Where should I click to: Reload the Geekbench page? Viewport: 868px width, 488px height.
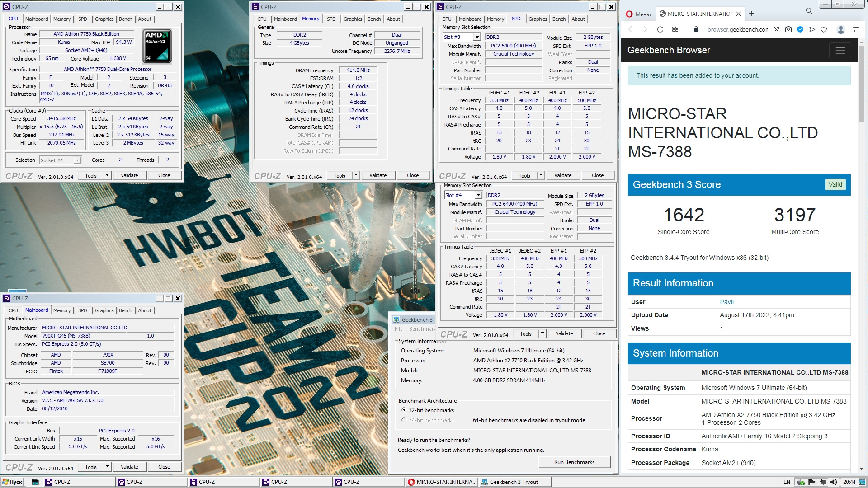tap(660, 29)
